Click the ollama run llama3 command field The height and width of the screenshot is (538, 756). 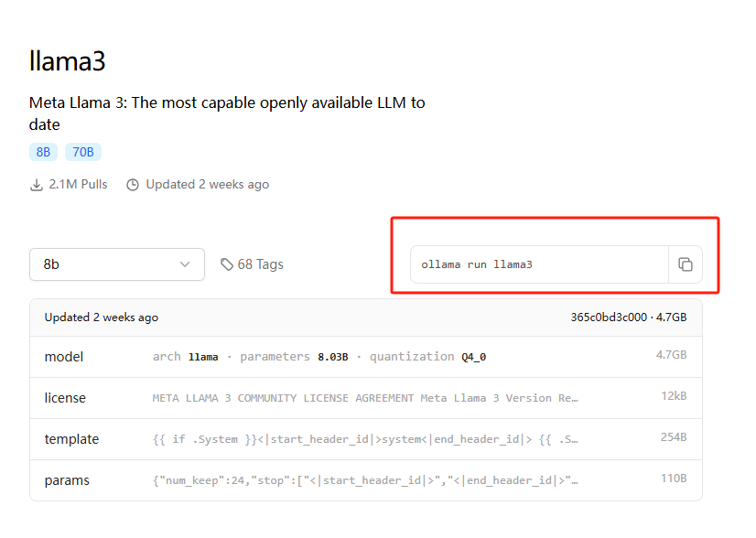[539, 264]
